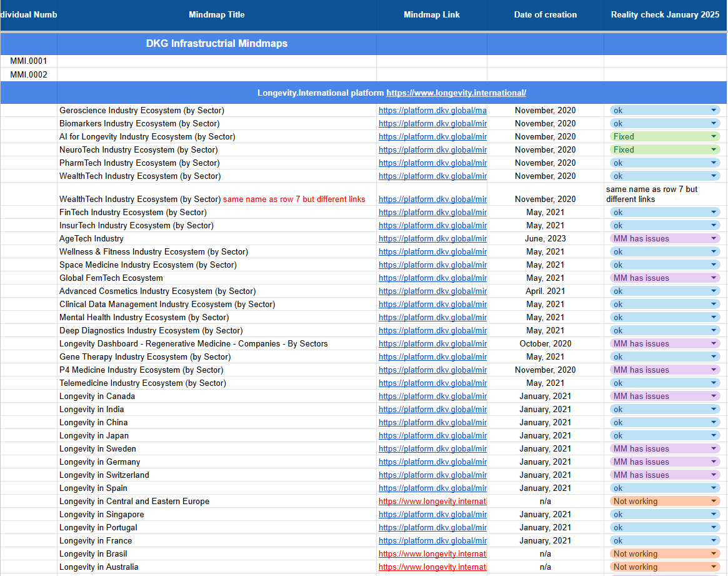Image resolution: width=728 pixels, height=576 pixels.
Task: Open the Longevity in Brasil mindmap link
Action: (x=432, y=554)
